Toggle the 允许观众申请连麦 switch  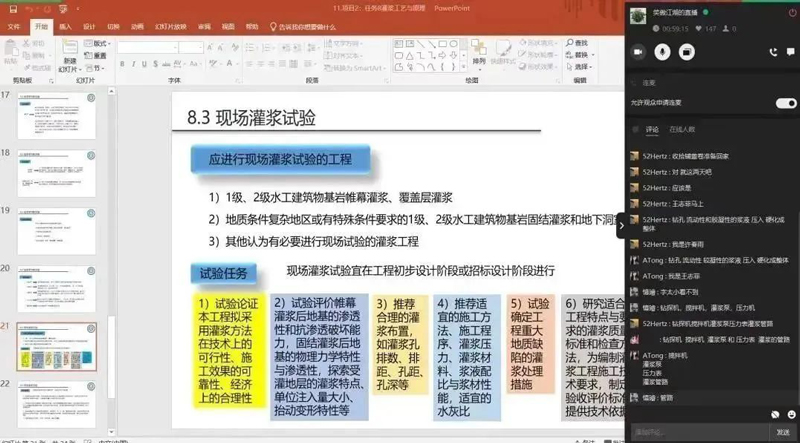[786, 103]
